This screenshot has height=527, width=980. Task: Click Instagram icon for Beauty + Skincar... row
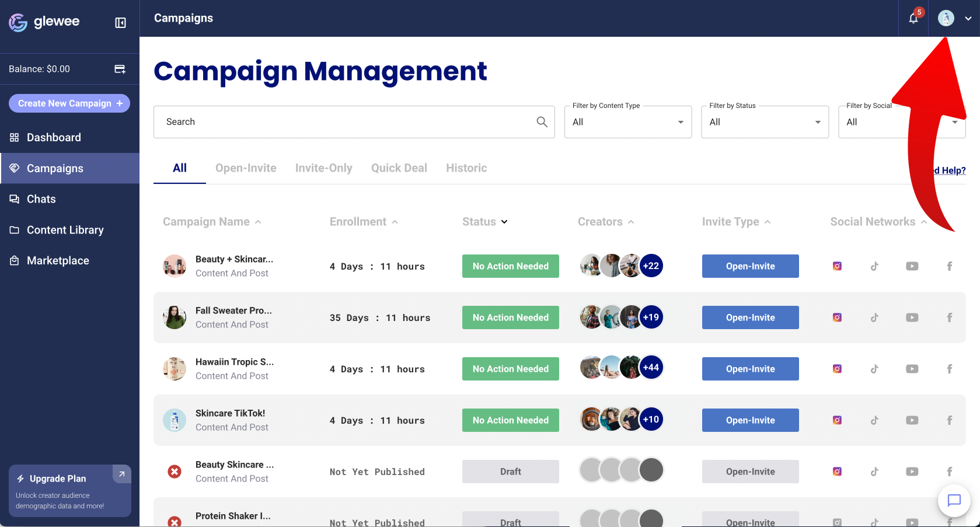click(837, 266)
